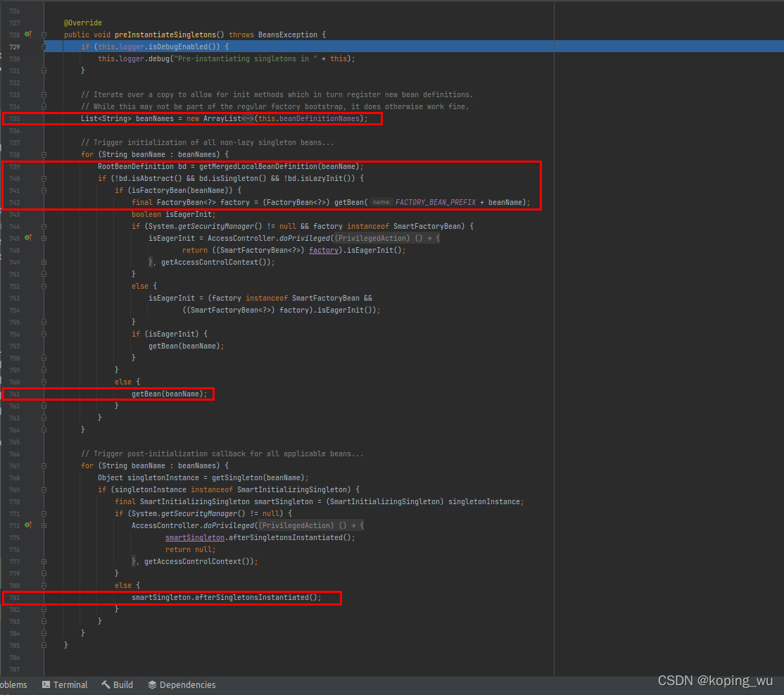Click getMergedLocalBeanDefinition method call
This screenshot has height=695, width=784.
[x=258, y=167]
